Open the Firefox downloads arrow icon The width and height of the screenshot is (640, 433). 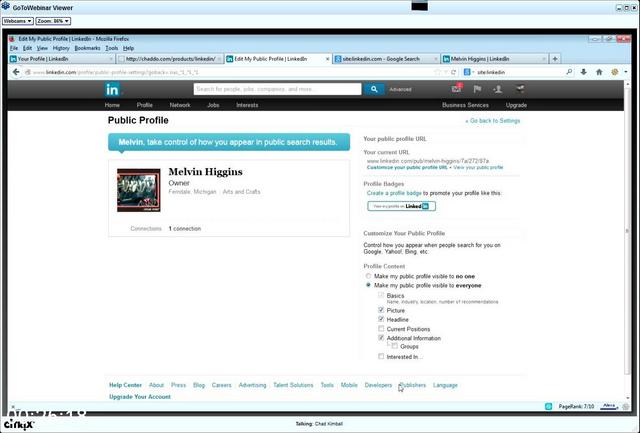tap(583, 72)
